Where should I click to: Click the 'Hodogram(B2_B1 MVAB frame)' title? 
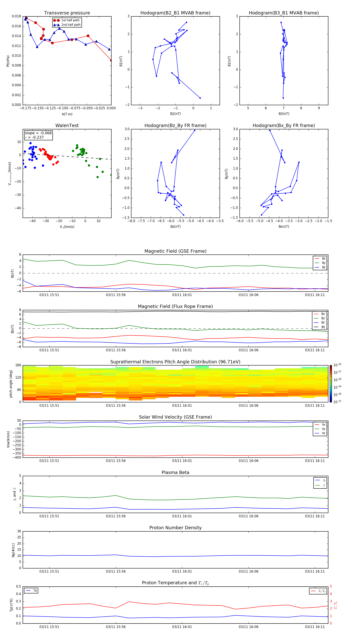pyautogui.click(x=175, y=13)
